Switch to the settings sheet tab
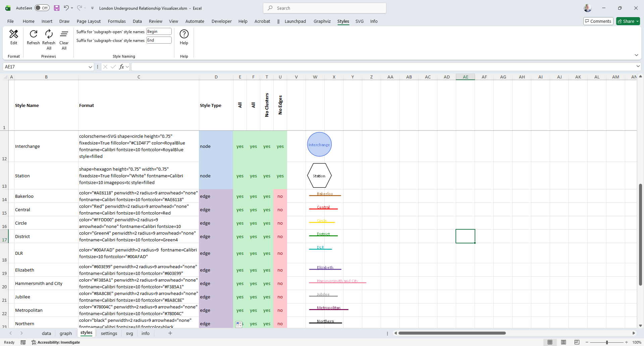Image resolution: width=644 pixels, height=346 pixels. [109, 333]
